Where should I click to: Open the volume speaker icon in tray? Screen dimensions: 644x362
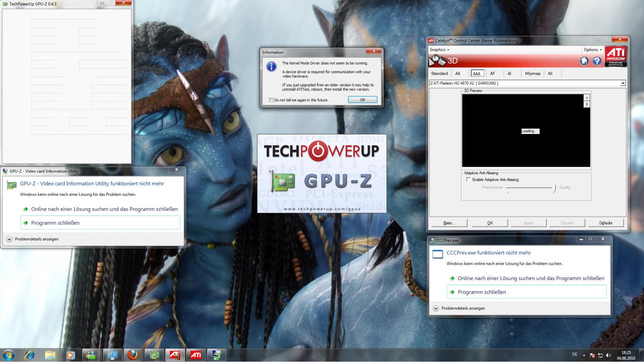point(608,355)
